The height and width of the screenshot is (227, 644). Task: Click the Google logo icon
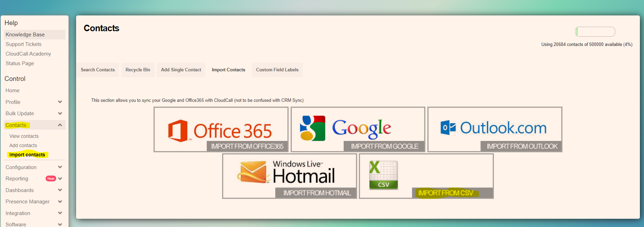[312, 128]
